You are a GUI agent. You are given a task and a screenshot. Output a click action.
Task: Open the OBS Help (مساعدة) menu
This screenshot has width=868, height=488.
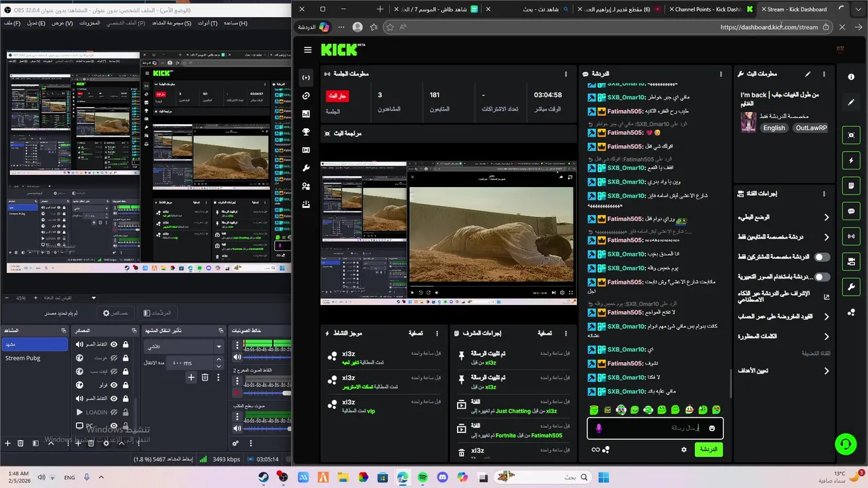coord(235,23)
